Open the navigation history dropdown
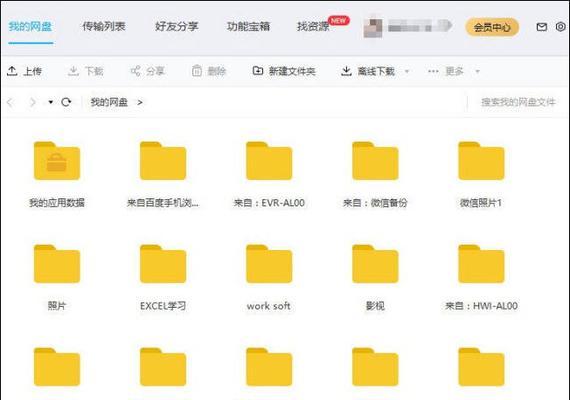 click(51, 102)
